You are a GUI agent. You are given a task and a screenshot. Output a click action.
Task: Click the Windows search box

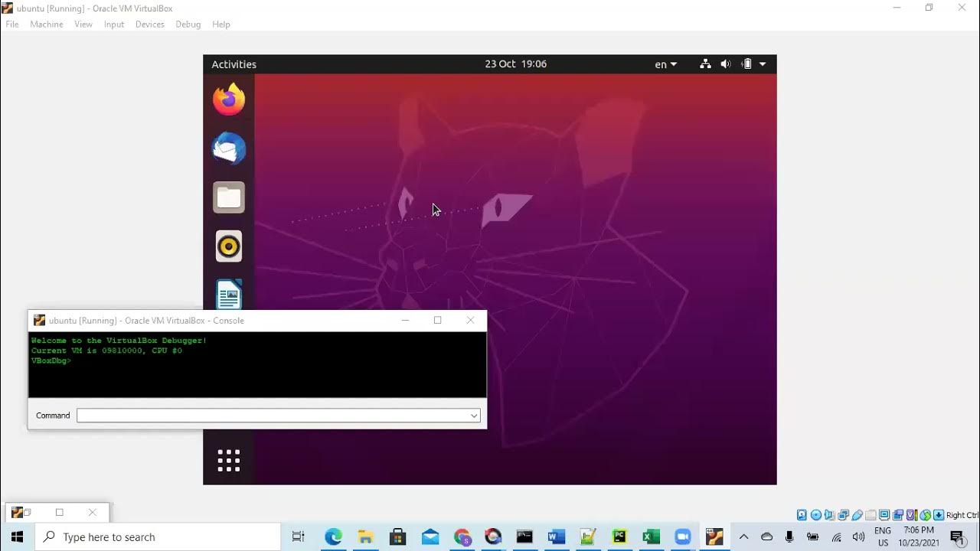click(158, 537)
